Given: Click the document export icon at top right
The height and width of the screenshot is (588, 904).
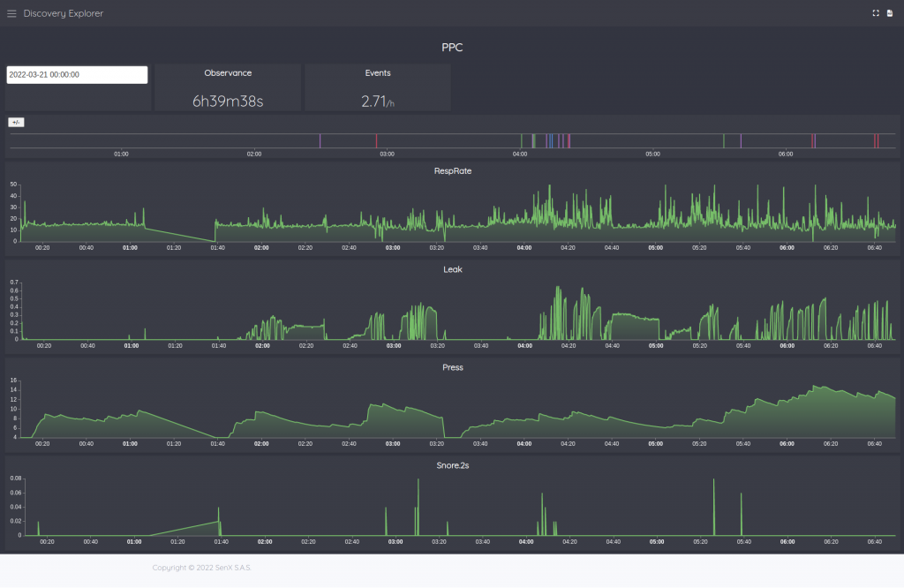Looking at the screenshot, I should point(890,13).
